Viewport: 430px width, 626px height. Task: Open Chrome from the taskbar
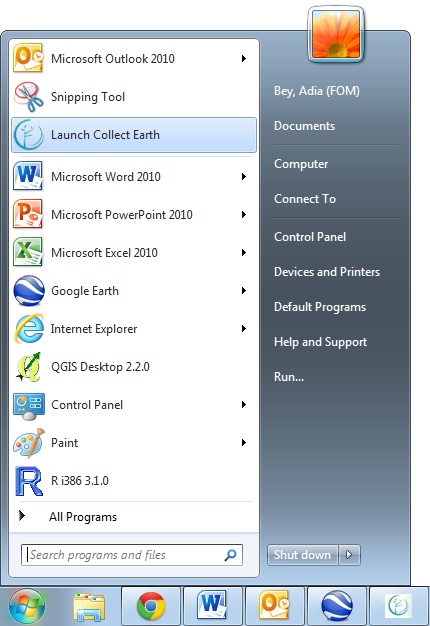tap(151, 606)
